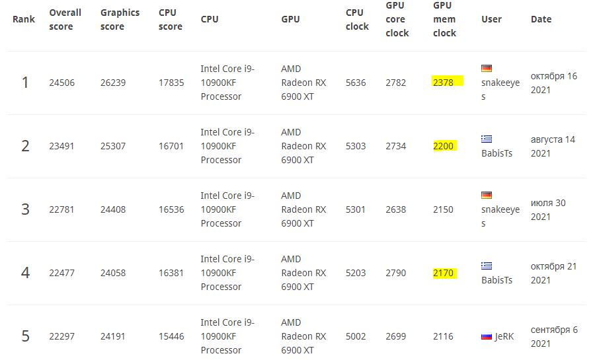597x364 pixels.
Task: Click the German flag in rank 1 row
Action: pyautogui.click(x=487, y=68)
